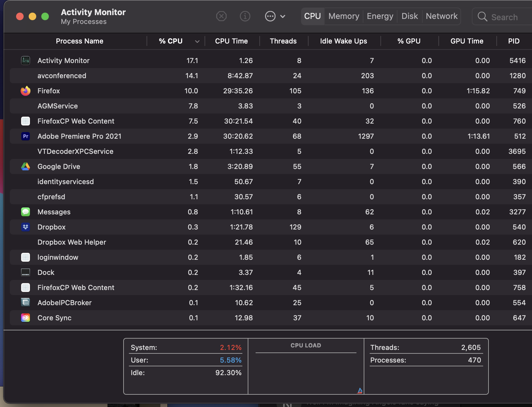Click Firefox GPU time 1:15.82
The width and height of the screenshot is (532, 407).
pyautogui.click(x=478, y=91)
